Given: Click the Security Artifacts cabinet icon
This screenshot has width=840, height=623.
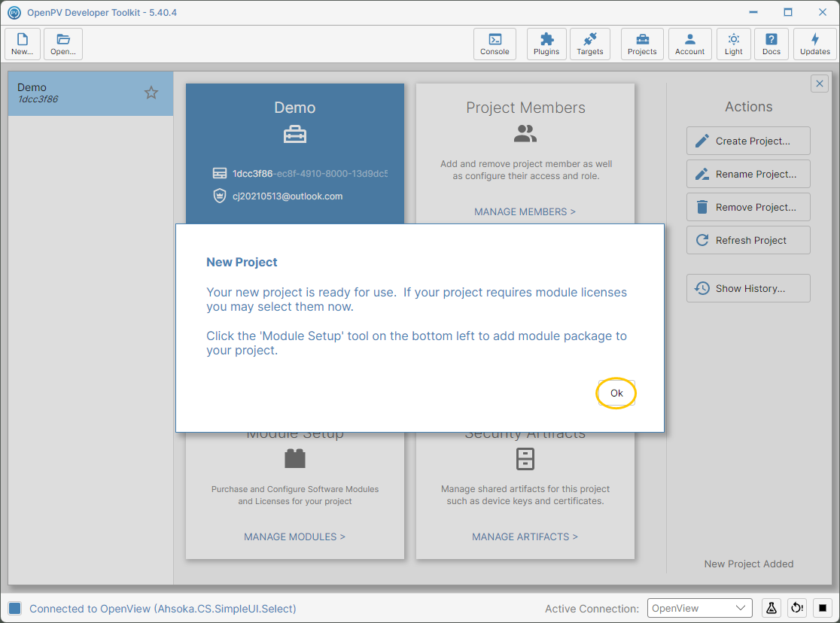Looking at the screenshot, I should (525, 459).
